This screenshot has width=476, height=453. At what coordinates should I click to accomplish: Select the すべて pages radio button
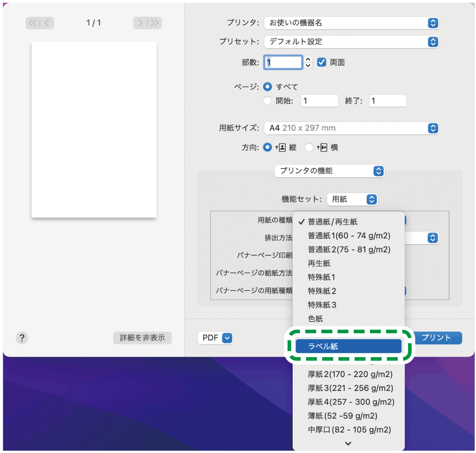[x=268, y=87]
